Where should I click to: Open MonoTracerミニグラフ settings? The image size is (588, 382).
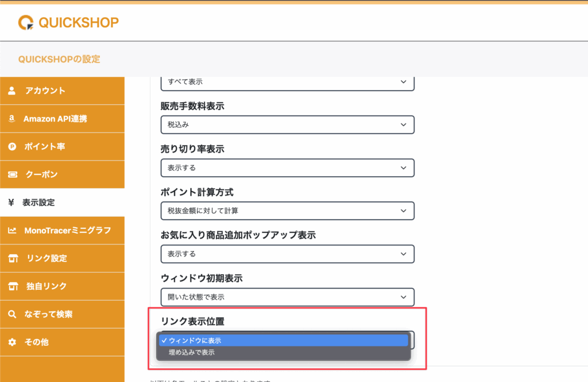[62, 231]
